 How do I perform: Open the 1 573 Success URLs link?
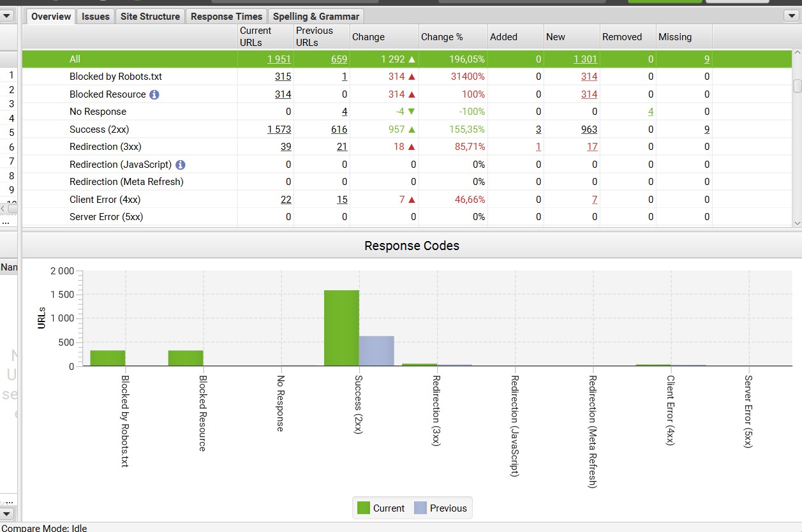[279, 129]
